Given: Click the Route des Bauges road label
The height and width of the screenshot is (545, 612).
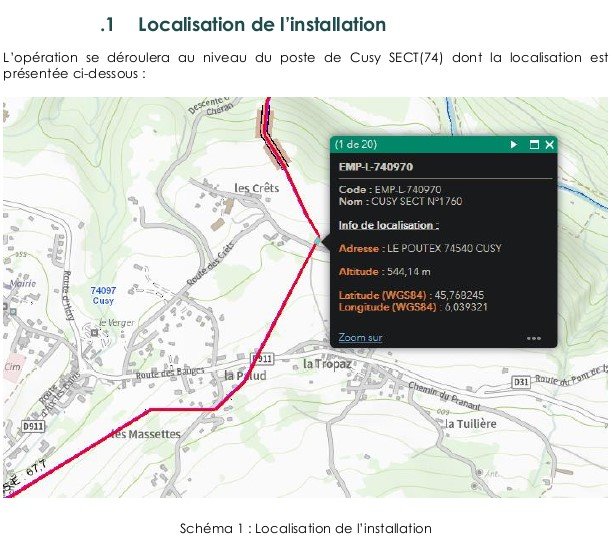Looking at the screenshot, I should [170, 373].
